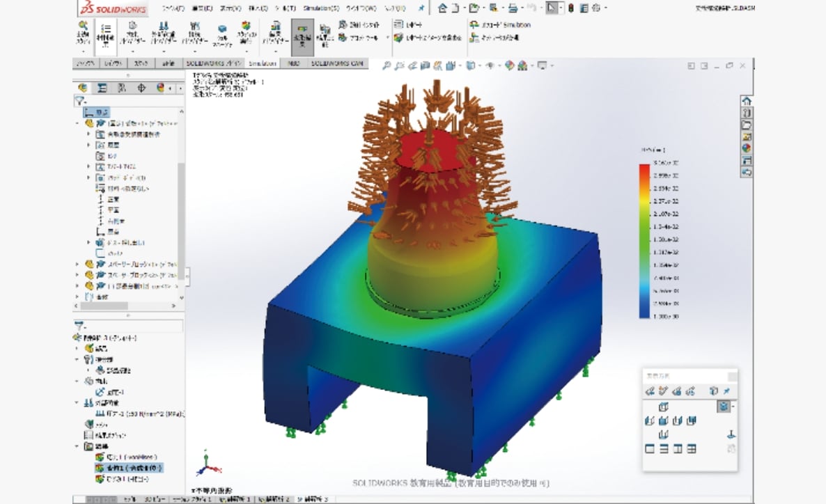Screen dimensions: 826x504
Task: Pin the view orientation popup panel
Action: click(726, 391)
